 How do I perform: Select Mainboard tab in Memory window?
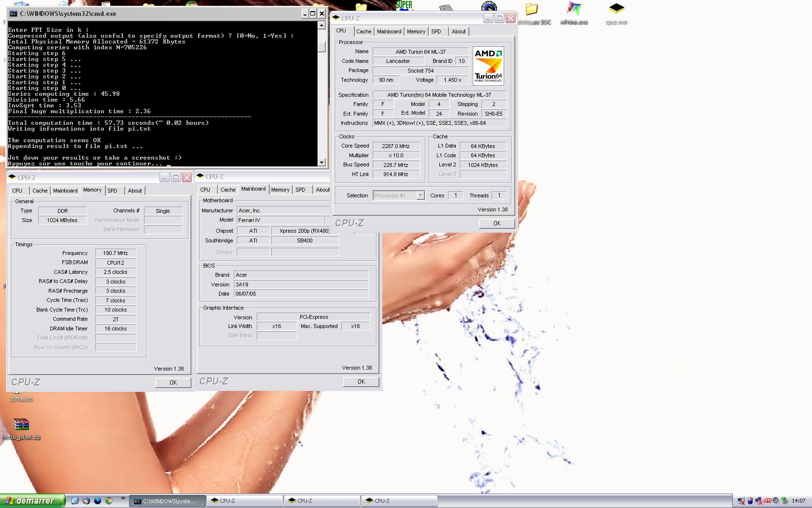65,191
